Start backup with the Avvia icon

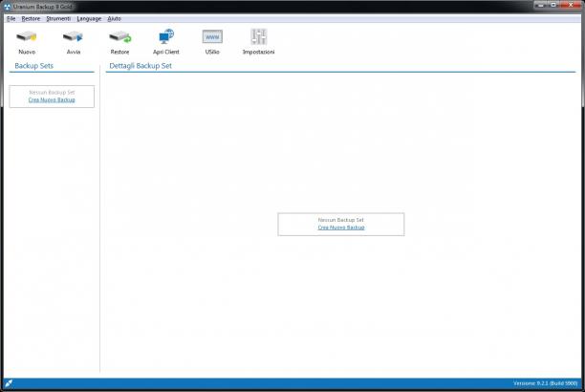(x=73, y=37)
